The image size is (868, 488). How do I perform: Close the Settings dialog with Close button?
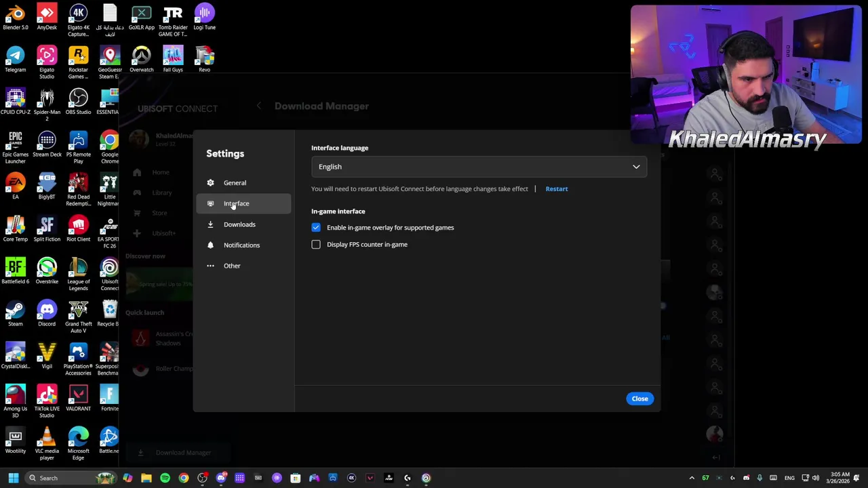(x=639, y=399)
